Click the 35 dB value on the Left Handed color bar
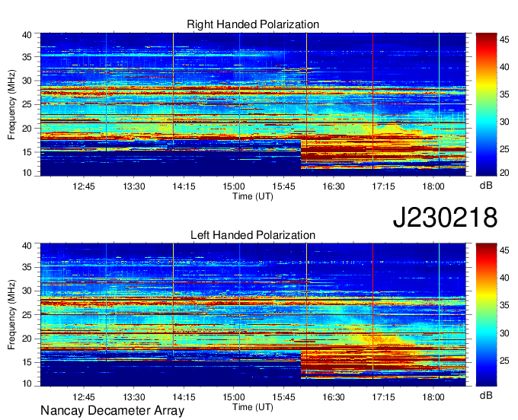Screen dimensions: 518x420 tap(504, 306)
